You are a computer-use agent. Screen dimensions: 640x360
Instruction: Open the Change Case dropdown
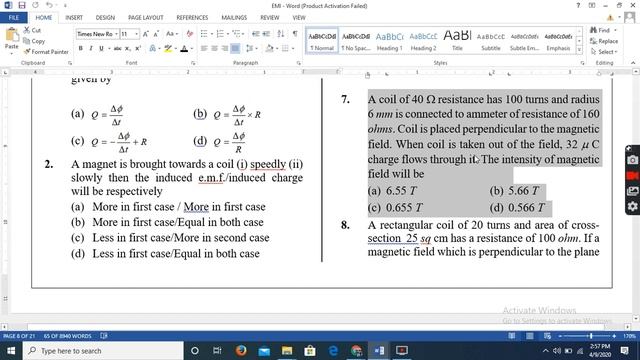point(172,34)
